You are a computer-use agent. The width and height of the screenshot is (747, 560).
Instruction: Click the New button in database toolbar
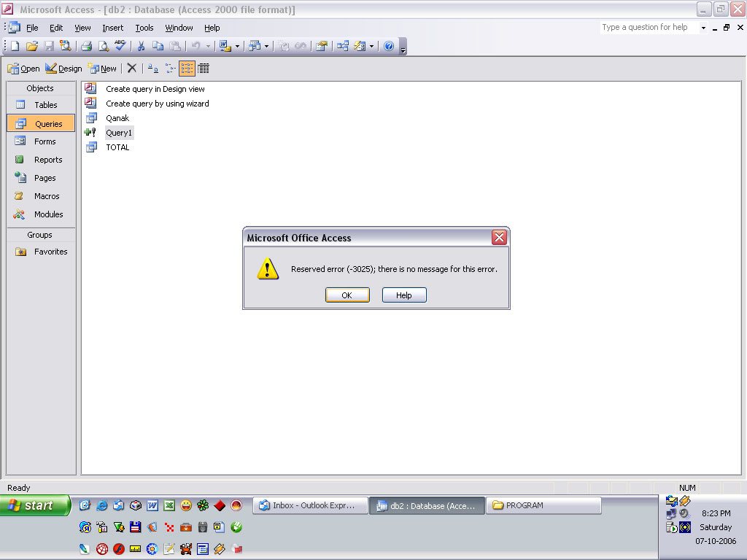102,69
